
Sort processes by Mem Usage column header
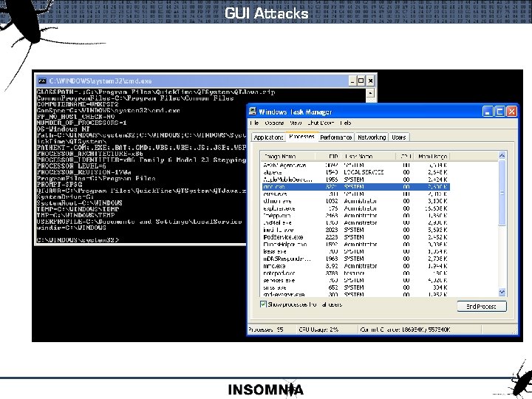(432, 156)
